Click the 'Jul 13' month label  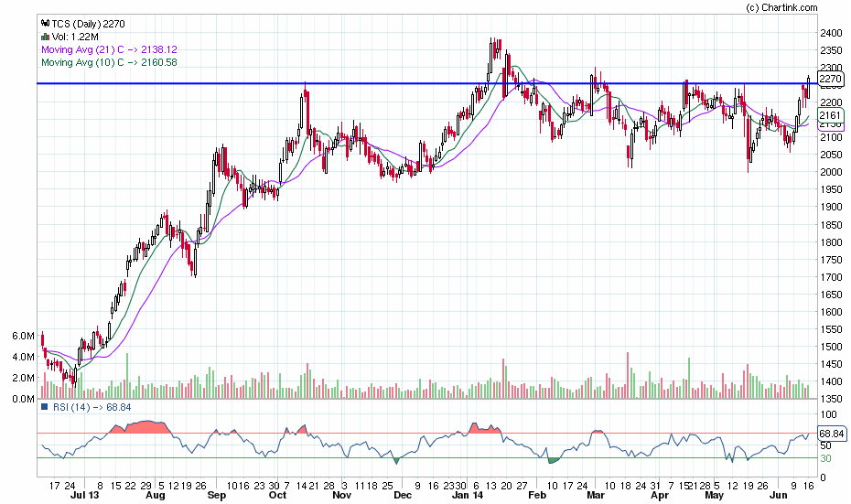pyautogui.click(x=85, y=495)
